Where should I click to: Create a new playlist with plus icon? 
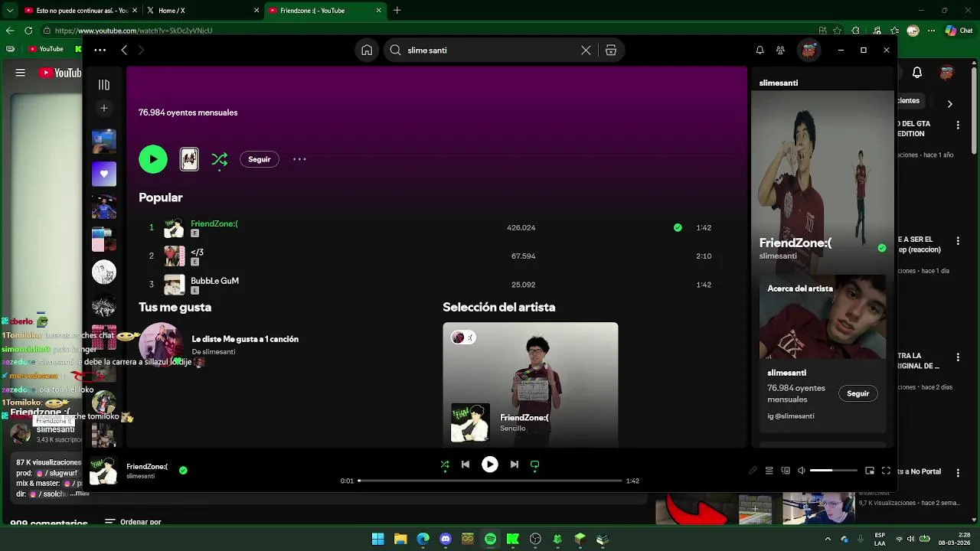pos(104,108)
